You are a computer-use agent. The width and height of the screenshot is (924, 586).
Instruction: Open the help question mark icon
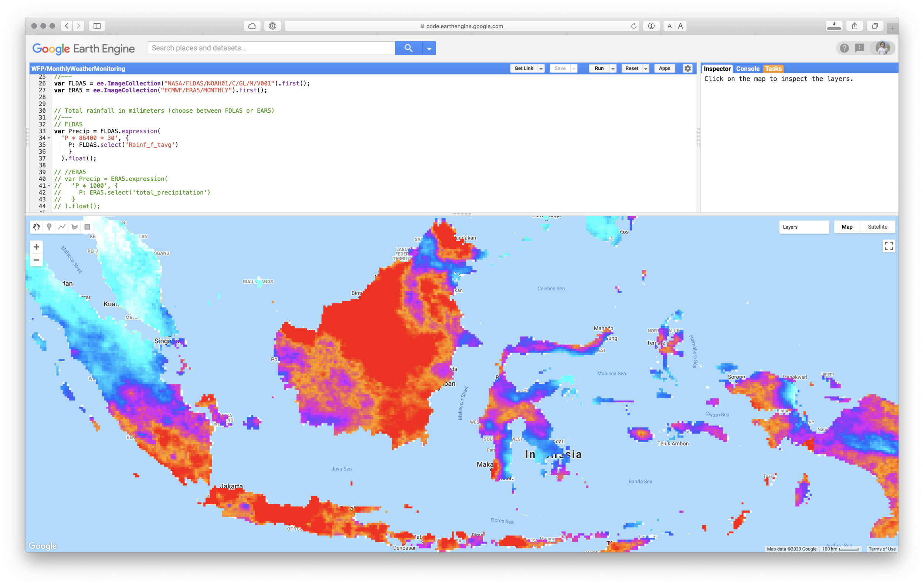[844, 48]
